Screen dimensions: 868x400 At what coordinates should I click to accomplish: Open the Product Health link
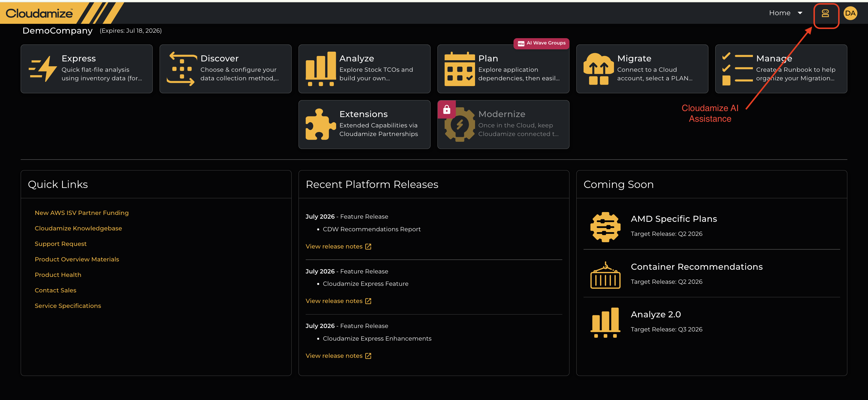[58, 275]
